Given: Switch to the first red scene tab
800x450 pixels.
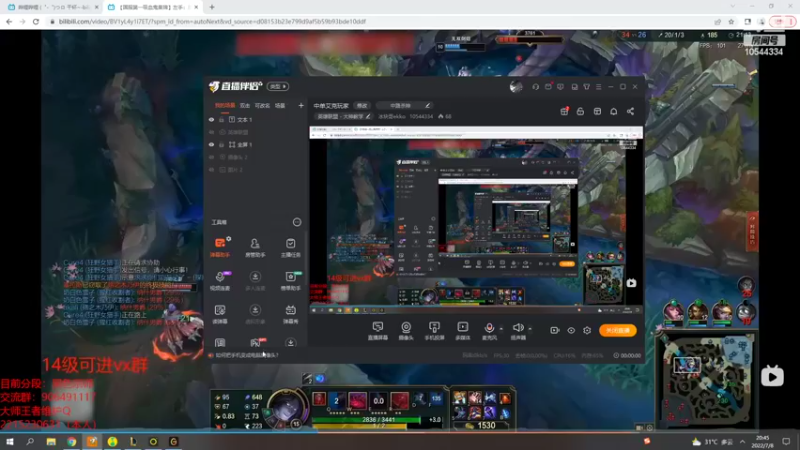Looking at the screenshot, I should tap(225, 106).
